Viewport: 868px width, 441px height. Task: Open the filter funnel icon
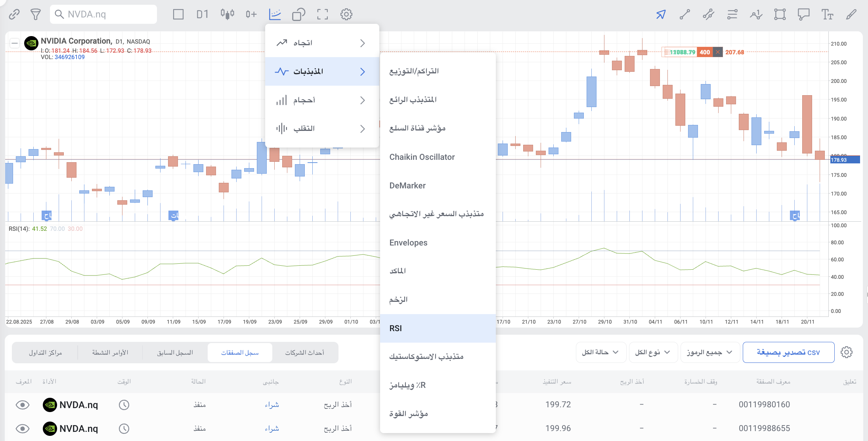[x=36, y=14]
